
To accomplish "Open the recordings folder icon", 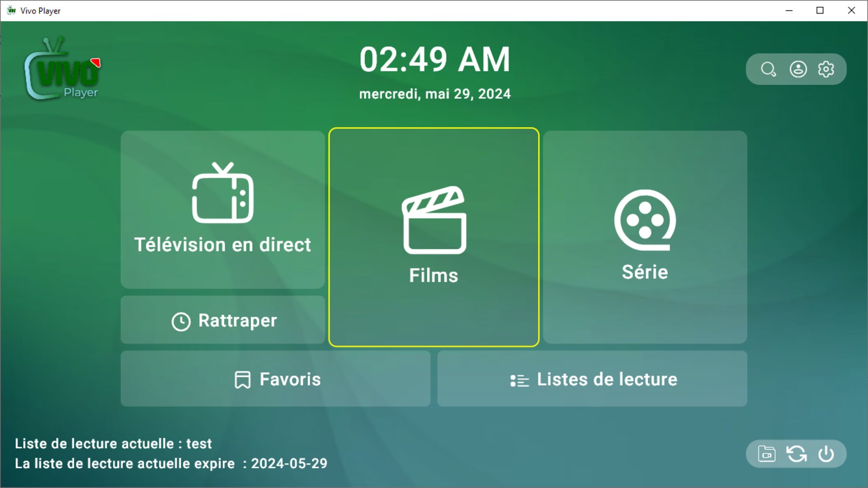I will tap(767, 454).
